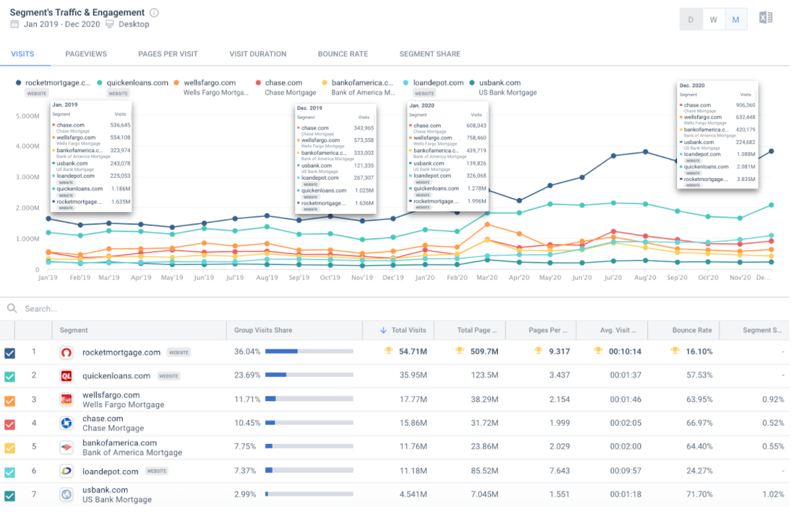Click the info icon next to the title
The image size is (812, 515).
tap(154, 12)
